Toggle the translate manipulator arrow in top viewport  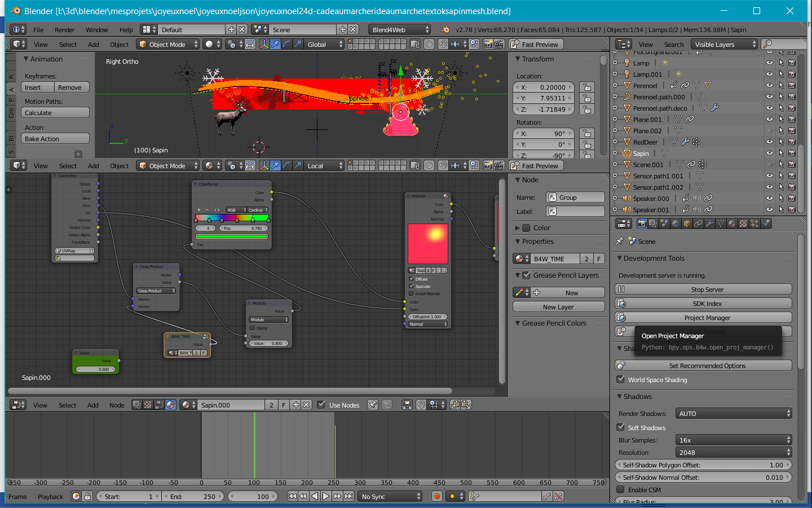(275, 44)
